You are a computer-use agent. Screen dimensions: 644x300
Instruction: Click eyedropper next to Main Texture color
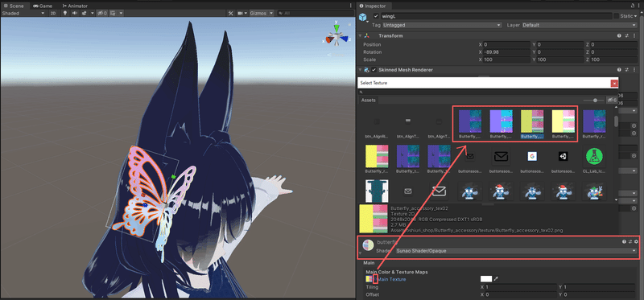pyautogui.click(x=496, y=279)
